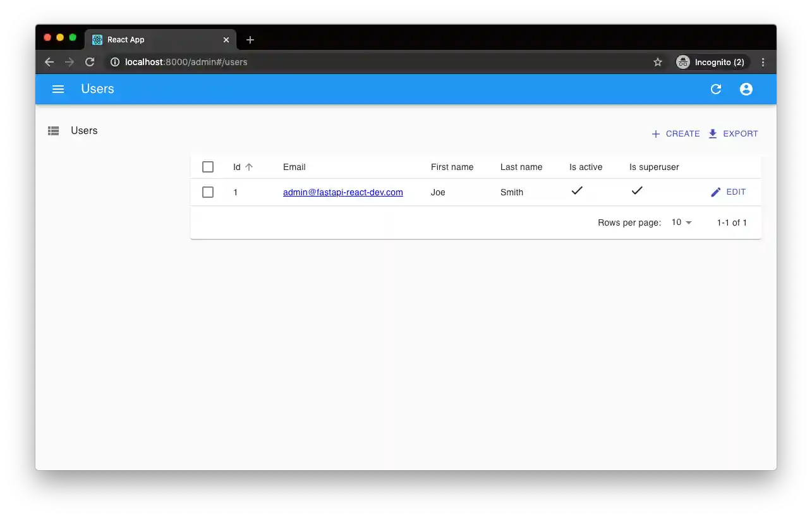Toggle the Id column sort arrow
Screen dimensions: 812x517
[250, 166]
